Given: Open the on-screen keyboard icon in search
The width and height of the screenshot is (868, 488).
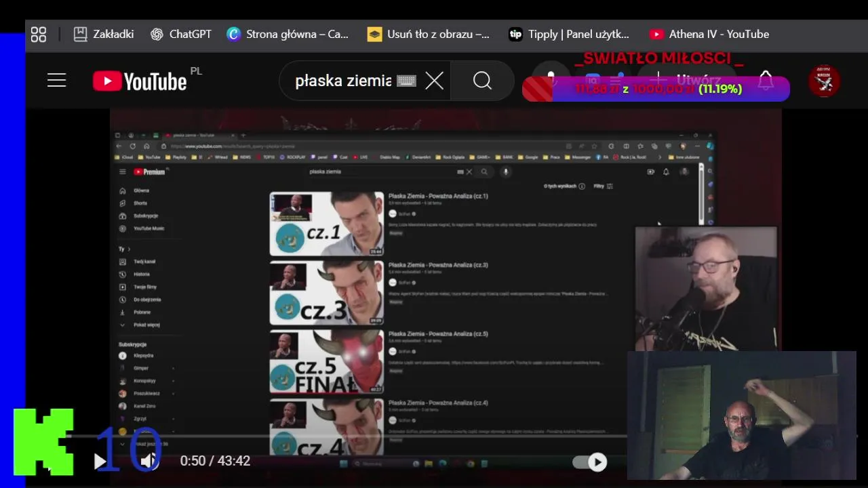Looking at the screenshot, I should click(406, 81).
